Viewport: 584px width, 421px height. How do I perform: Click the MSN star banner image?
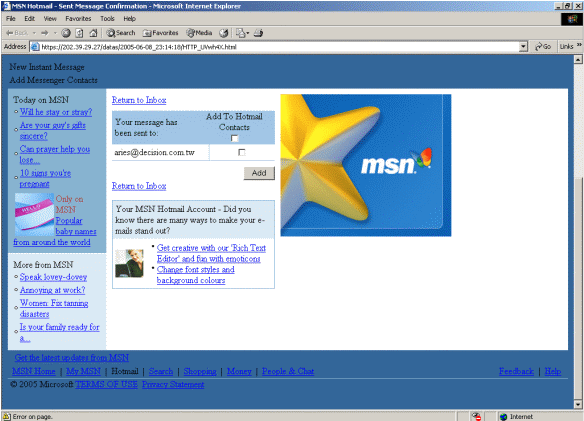[366, 165]
